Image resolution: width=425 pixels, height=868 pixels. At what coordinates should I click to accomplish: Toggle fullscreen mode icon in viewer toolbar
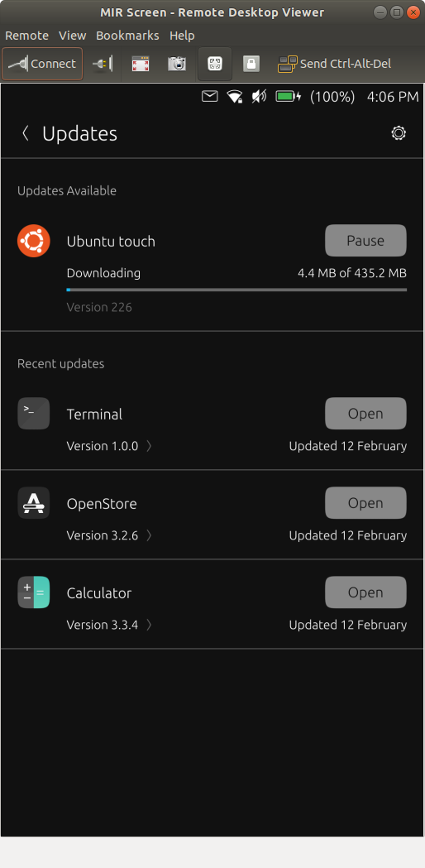[141, 65]
